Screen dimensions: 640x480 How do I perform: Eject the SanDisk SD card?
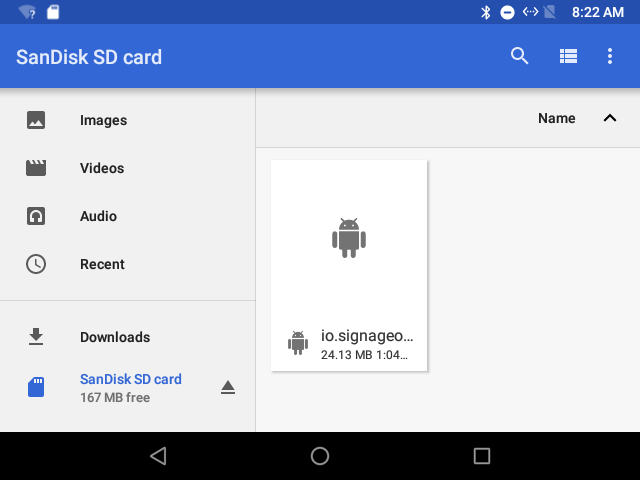tap(228, 388)
